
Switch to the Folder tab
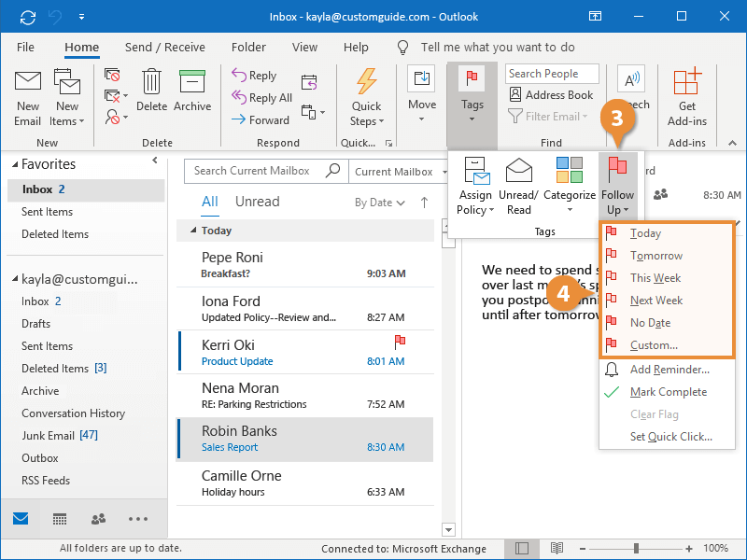(x=248, y=48)
